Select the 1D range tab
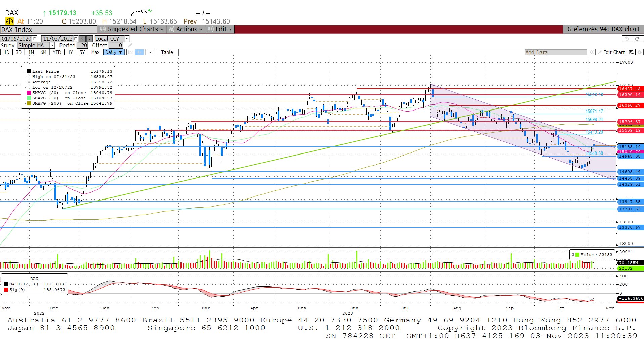 click(x=7, y=52)
